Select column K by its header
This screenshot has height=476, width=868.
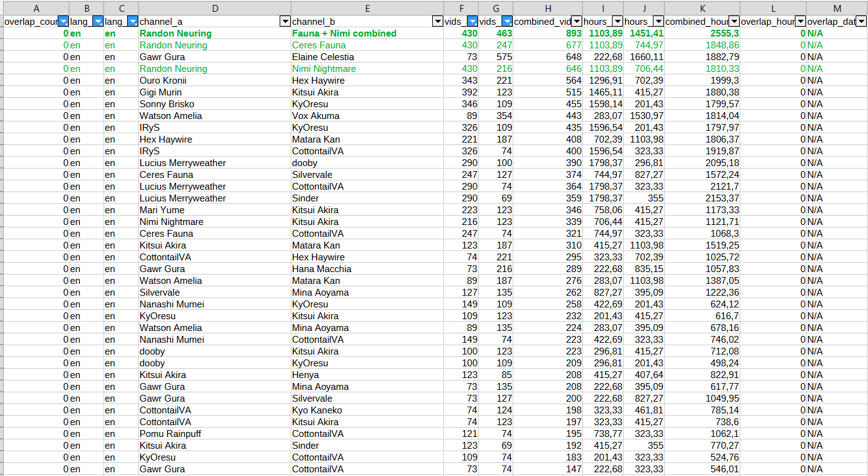pyautogui.click(x=702, y=8)
